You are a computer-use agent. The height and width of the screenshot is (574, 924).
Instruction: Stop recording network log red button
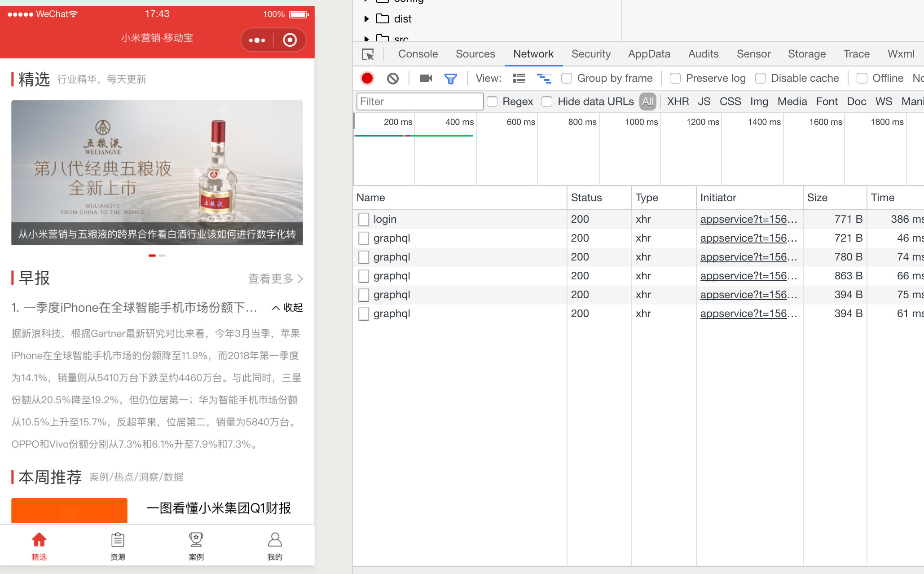click(x=367, y=78)
